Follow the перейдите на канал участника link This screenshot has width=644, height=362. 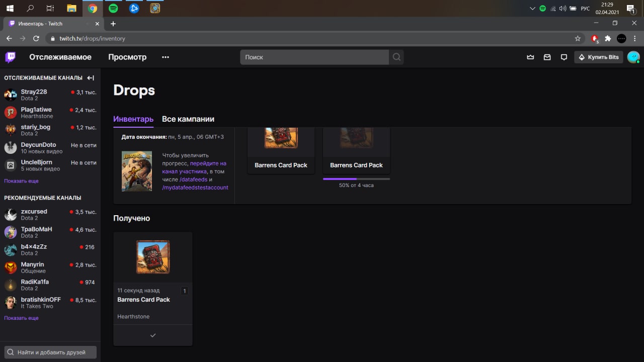tap(194, 167)
